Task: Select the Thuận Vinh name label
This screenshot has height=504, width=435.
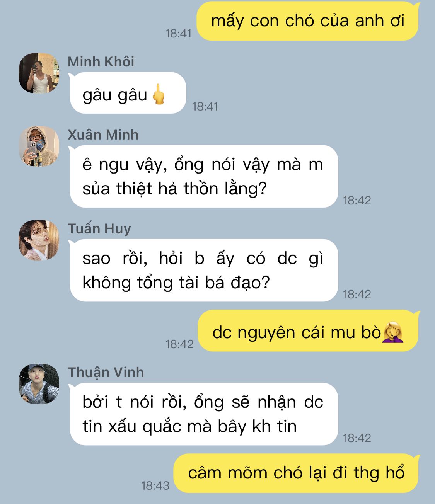Action: click(106, 372)
